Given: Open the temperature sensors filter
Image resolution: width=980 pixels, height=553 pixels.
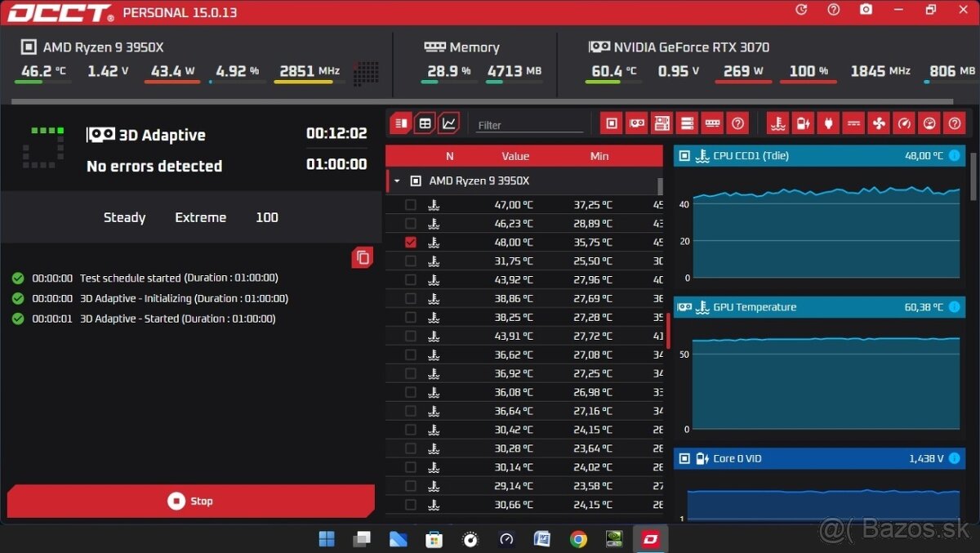Looking at the screenshot, I should [777, 123].
